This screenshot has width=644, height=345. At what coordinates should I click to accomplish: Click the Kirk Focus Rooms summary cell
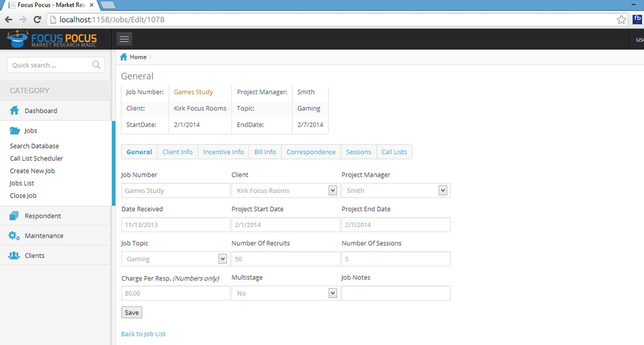pos(200,109)
